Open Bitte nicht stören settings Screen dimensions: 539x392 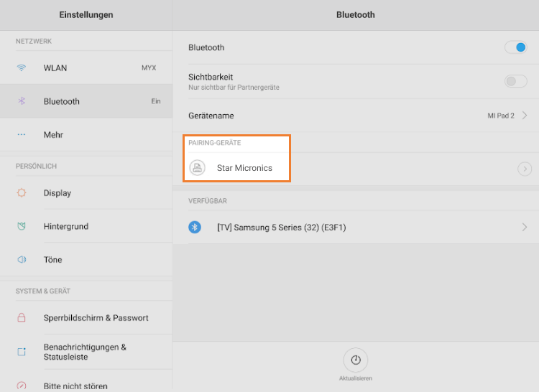point(75,386)
